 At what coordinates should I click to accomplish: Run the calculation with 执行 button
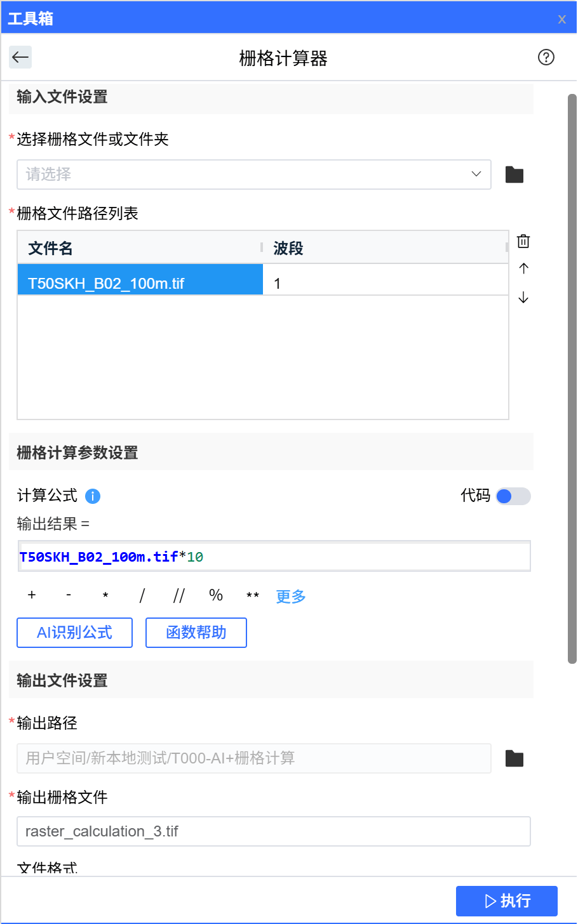click(x=506, y=901)
